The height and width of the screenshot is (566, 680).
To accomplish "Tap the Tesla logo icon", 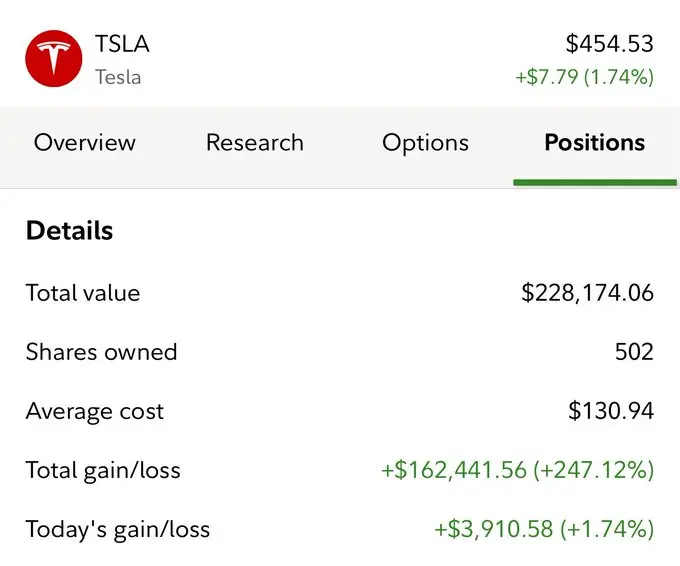I will pyautogui.click(x=53, y=58).
